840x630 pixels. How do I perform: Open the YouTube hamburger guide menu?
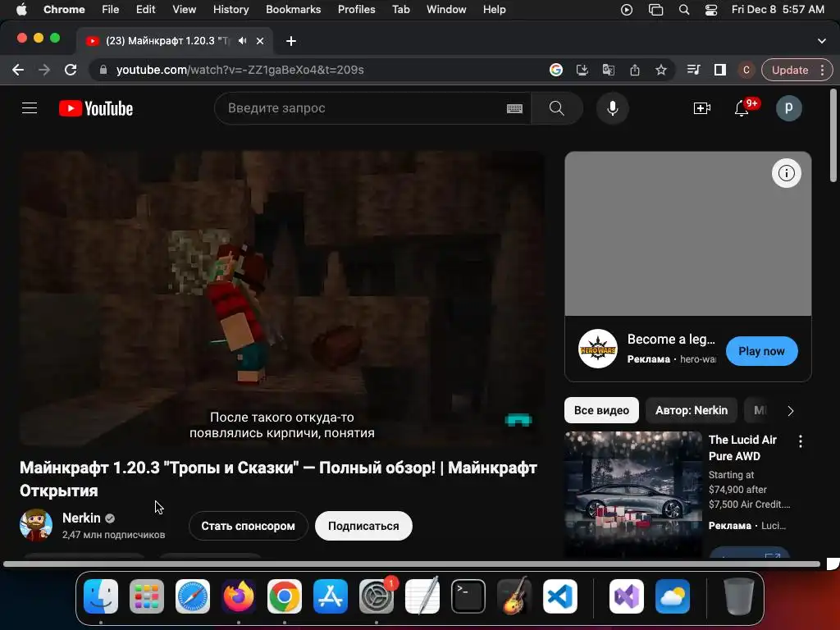[30, 108]
